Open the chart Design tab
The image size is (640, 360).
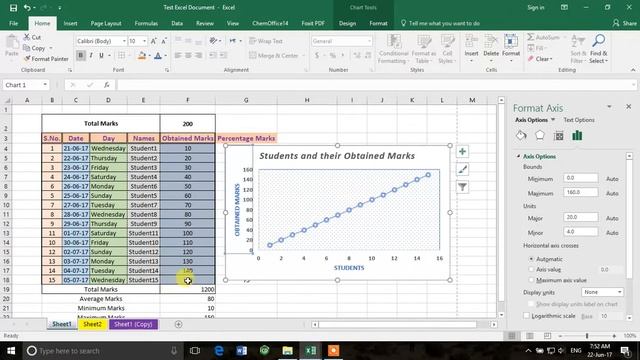pyautogui.click(x=347, y=23)
